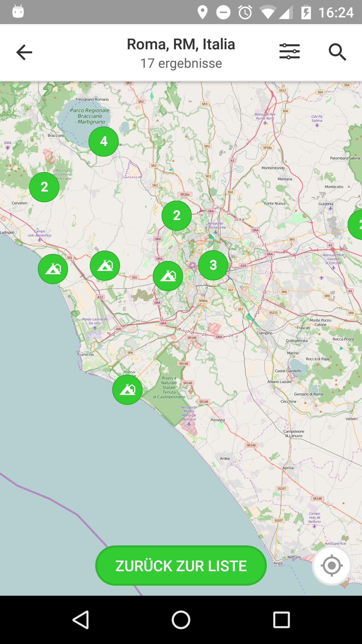
Task: Tap the Aprilia town label
Action: click(288, 468)
